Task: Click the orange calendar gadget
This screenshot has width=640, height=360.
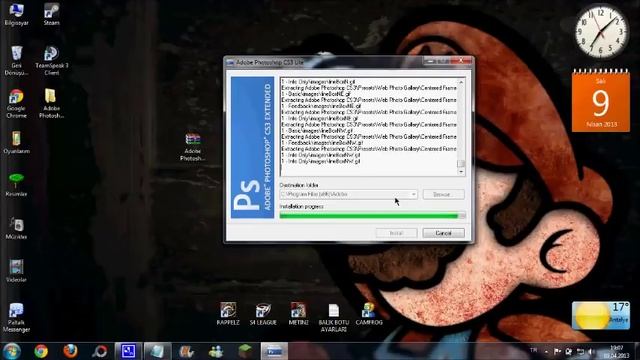Action: tap(600, 101)
